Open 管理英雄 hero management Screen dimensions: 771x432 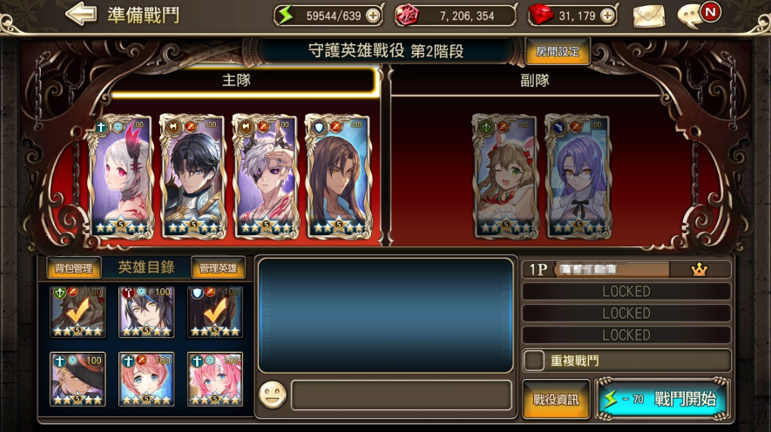tap(218, 268)
